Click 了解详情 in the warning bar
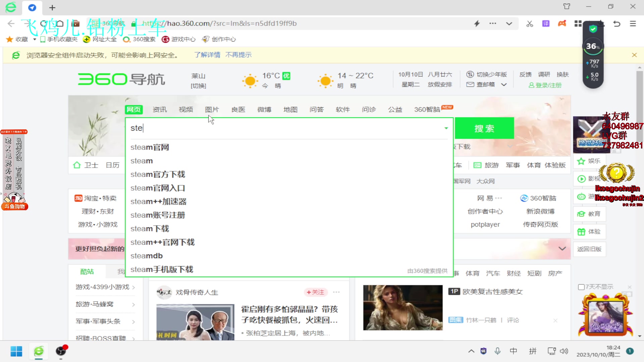Screen dimensions: 644x362 (207, 55)
